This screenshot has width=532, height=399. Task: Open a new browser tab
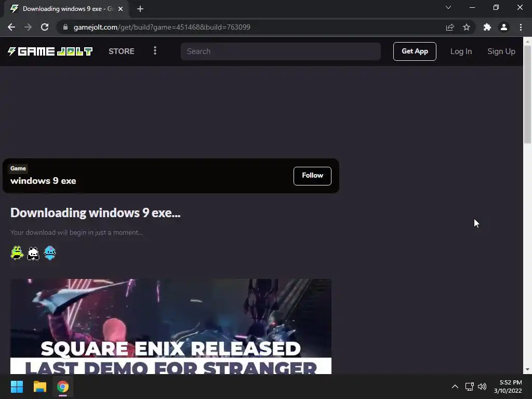[140, 9]
